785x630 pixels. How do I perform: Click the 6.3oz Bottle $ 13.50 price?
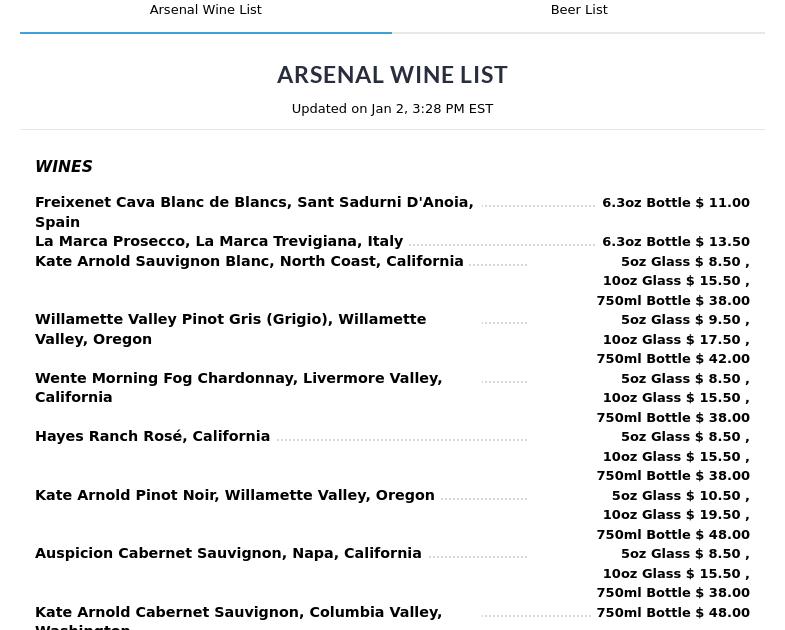click(676, 242)
